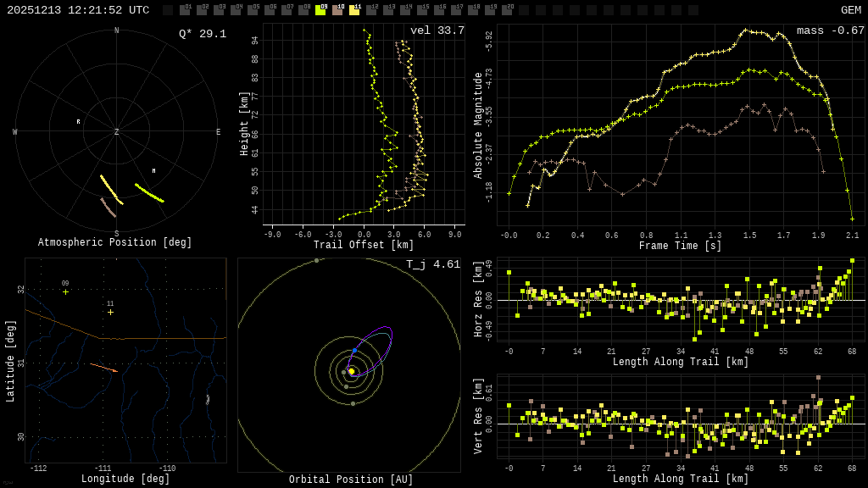The image size is (868, 488).
Task: Click the GEM shower label
Action: point(850,10)
